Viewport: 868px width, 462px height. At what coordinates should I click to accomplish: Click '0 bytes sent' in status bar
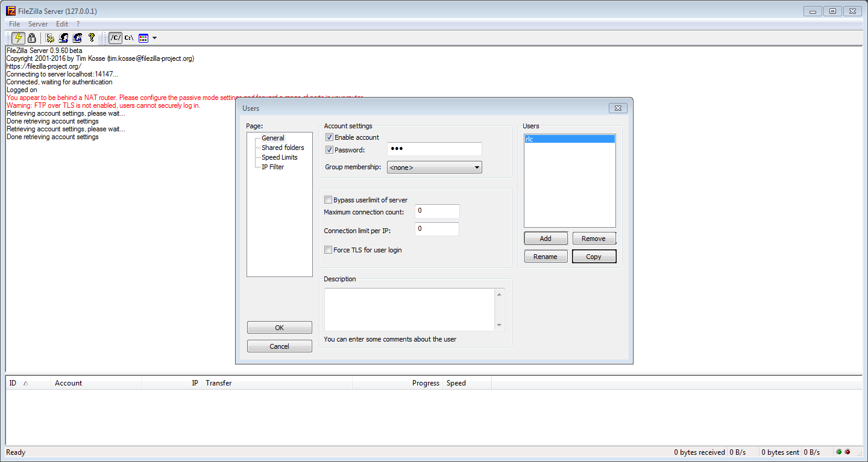(x=780, y=452)
